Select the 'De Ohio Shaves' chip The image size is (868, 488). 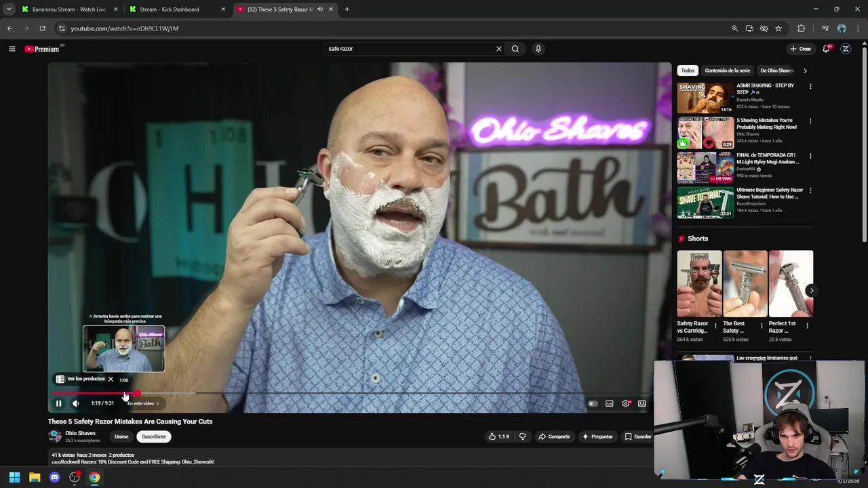776,70
